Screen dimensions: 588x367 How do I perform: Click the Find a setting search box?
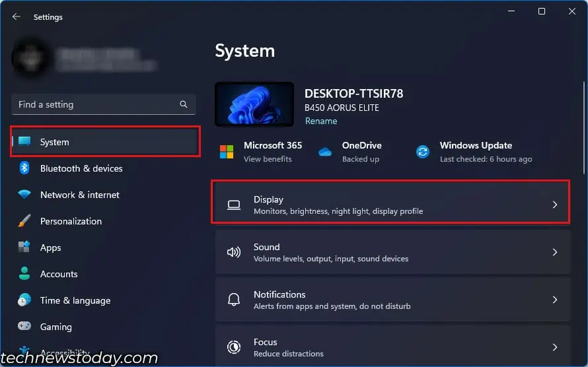pyautogui.click(x=104, y=104)
